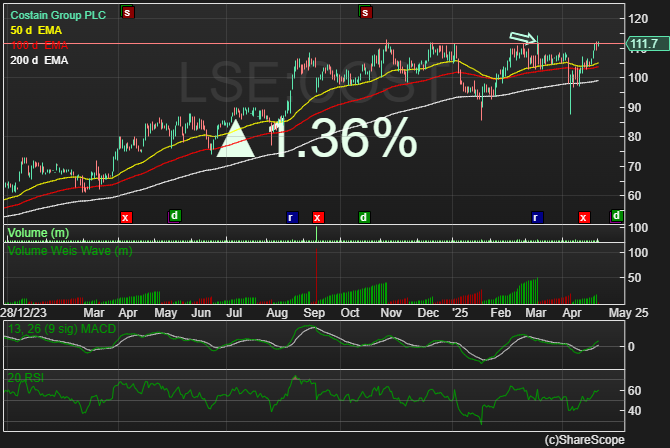
Task: Select the Costain Group PLC chart title
Action: pyautogui.click(x=58, y=15)
